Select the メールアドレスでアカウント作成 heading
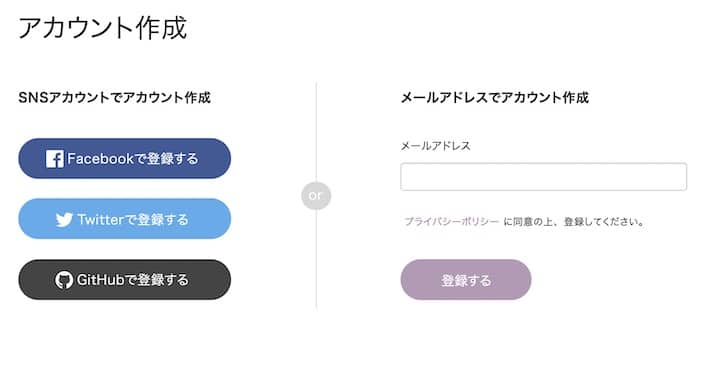The width and height of the screenshot is (720, 368). coord(495,97)
